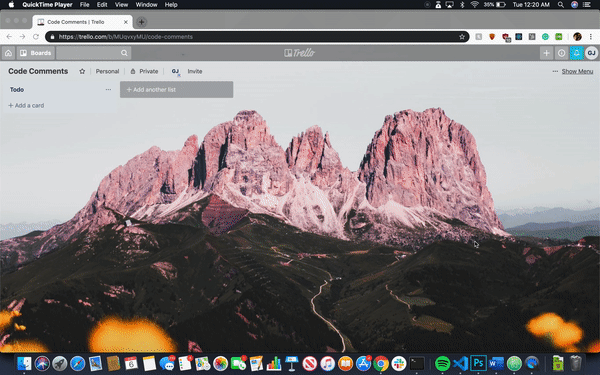Open Finder from the dock
This screenshot has width=600, height=375.
[x=24, y=364]
